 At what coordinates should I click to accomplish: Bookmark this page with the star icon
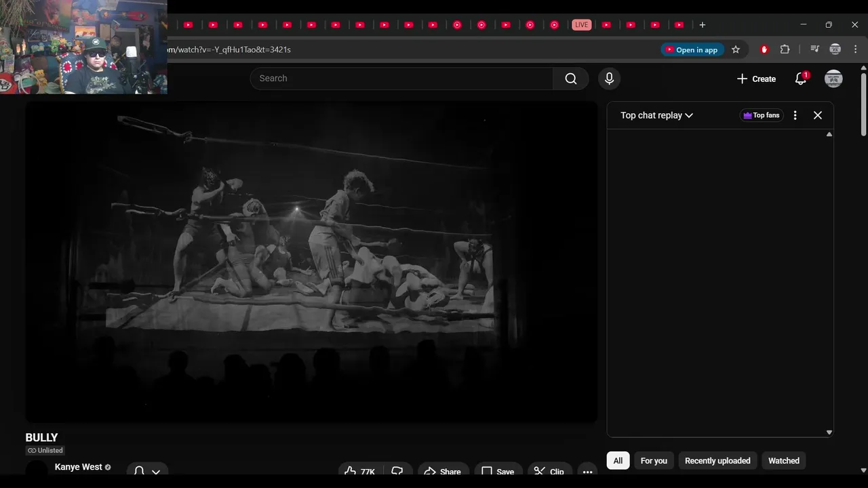point(736,49)
